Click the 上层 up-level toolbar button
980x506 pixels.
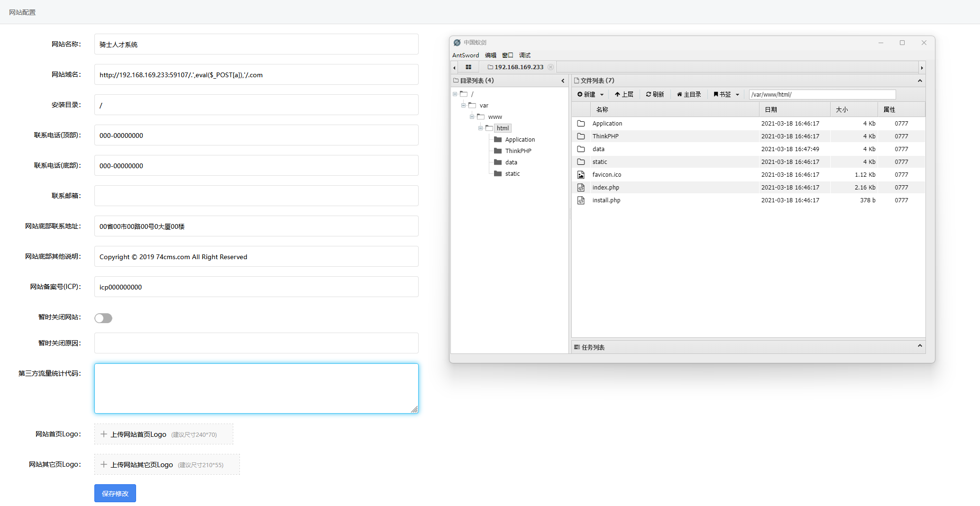[624, 95]
